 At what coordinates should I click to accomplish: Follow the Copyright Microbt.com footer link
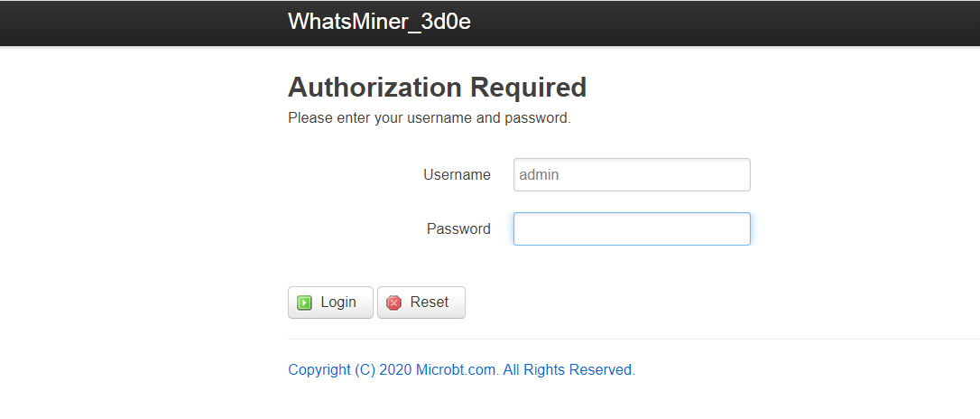pyautogui.click(x=461, y=369)
